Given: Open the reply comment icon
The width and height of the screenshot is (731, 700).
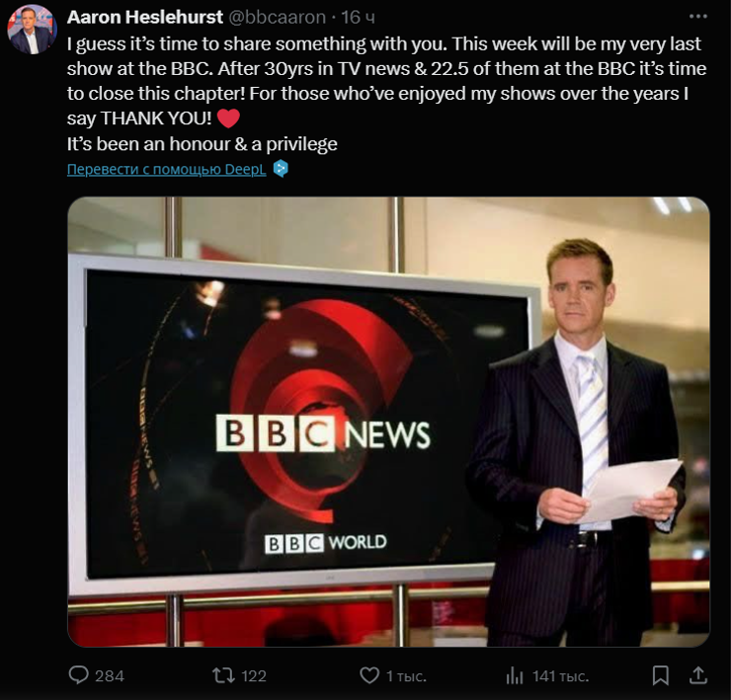Looking at the screenshot, I should pyautogui.click(x=78, y=675).
